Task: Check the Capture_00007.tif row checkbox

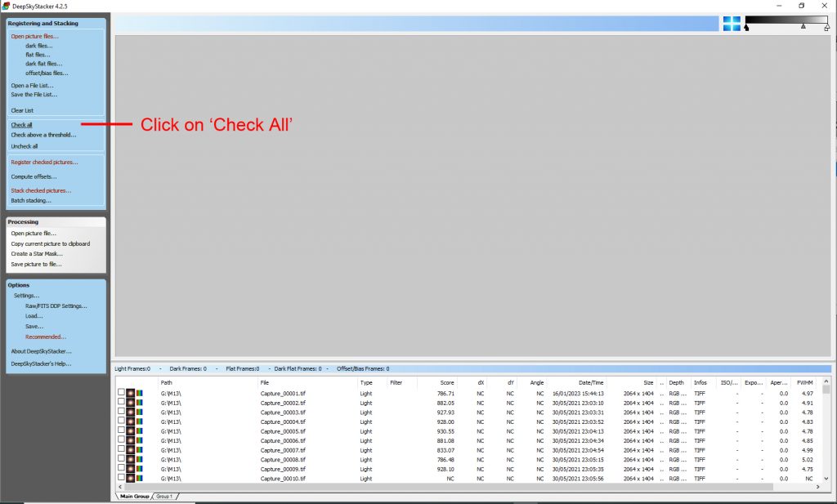Action: coord(121,449)
